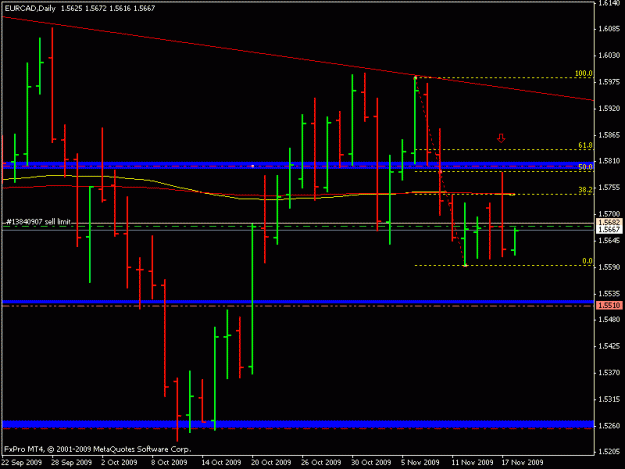
Task: Click the 1.6085 price scale value
Action: [x=609, y=29]
